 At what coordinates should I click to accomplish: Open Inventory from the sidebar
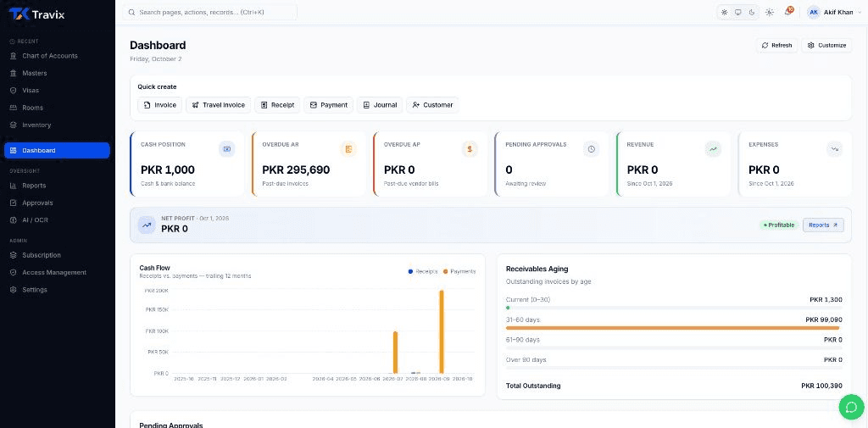click(57, 125)
